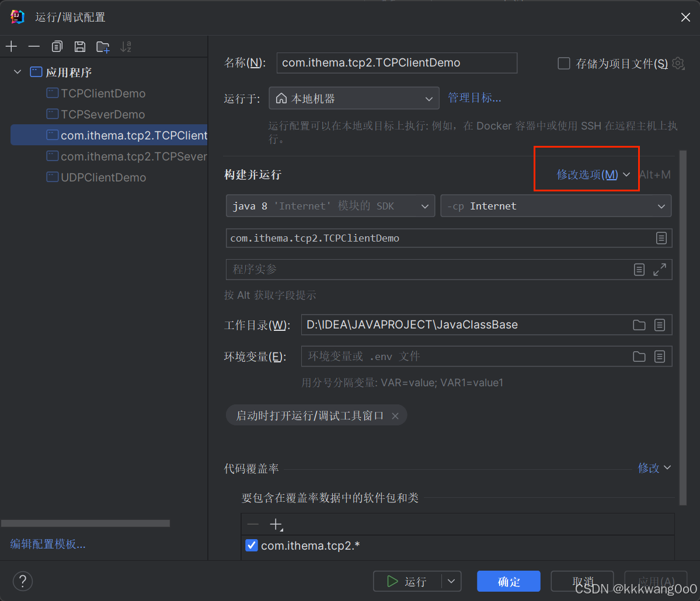Screen dimensions: 700x601
Task: Select UDPClientDemo in configuration list
Action: coord(103,177)
